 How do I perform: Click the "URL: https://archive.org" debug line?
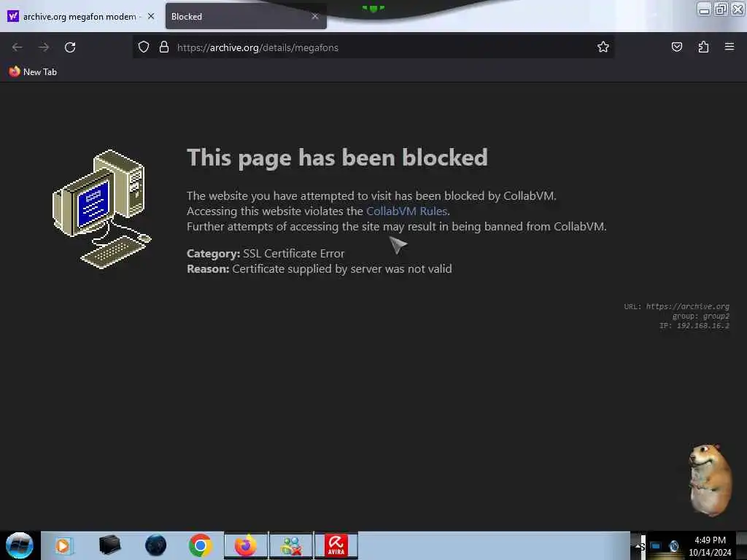676,306
